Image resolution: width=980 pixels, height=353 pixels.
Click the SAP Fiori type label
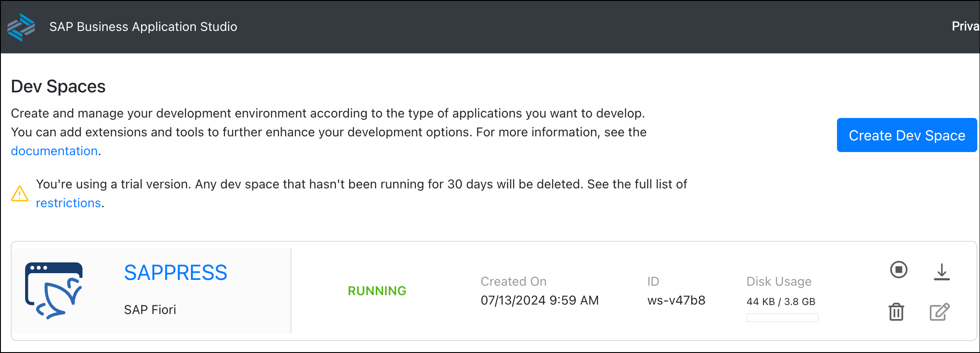point(150,310)
